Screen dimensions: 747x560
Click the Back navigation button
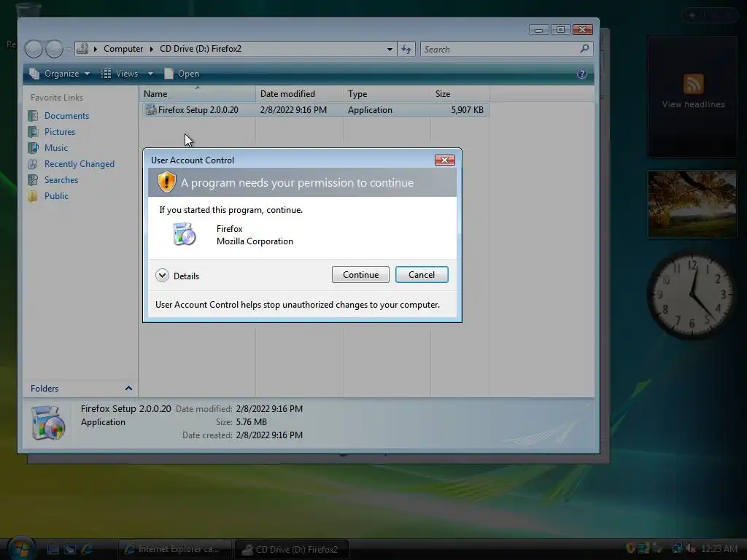pyautogui.click(x=34, y=49)
